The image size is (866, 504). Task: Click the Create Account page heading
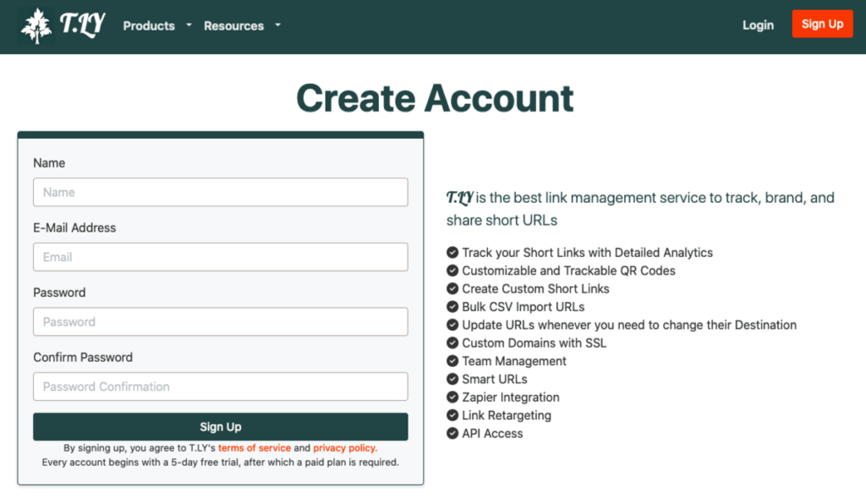(x=435, y=98)
